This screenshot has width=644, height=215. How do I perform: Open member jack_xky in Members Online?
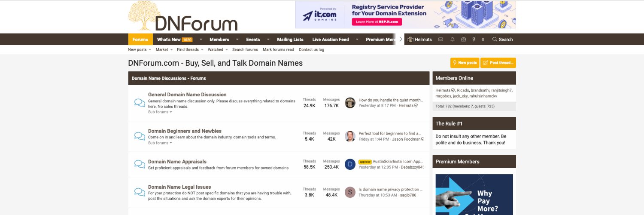(461, 96)
